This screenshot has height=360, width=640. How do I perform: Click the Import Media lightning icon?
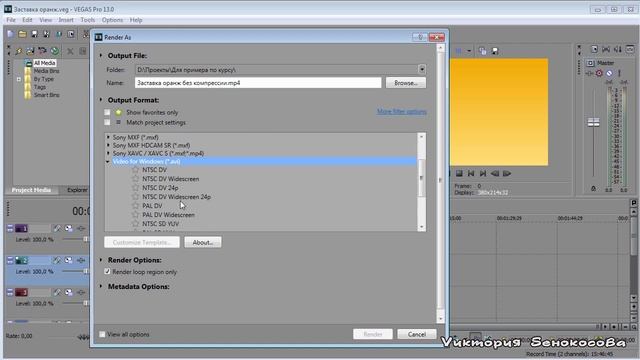(19, 51)
